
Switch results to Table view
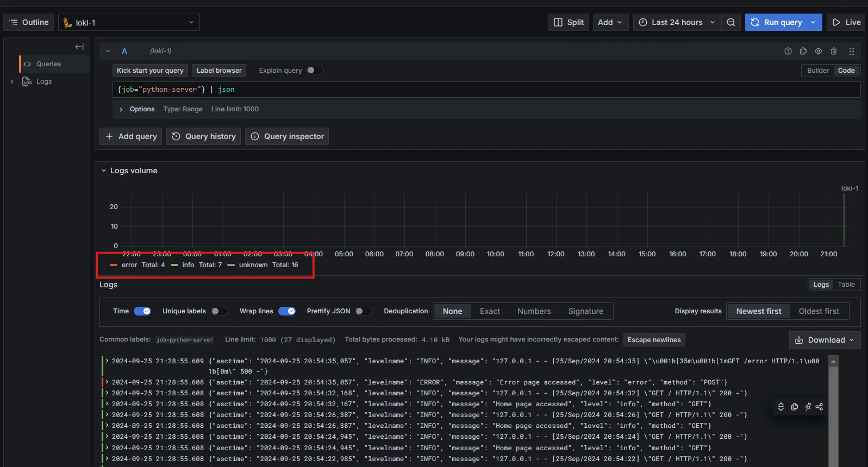846,285
